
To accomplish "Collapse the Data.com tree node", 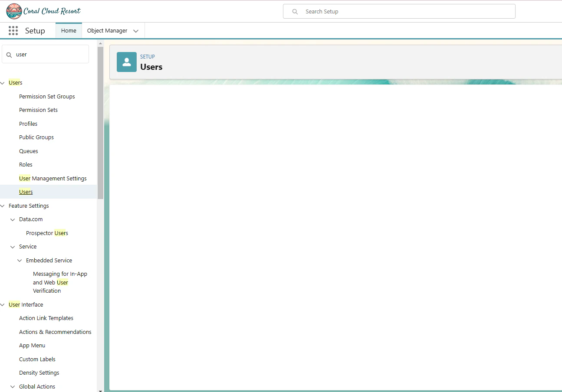I will [13, 220].
